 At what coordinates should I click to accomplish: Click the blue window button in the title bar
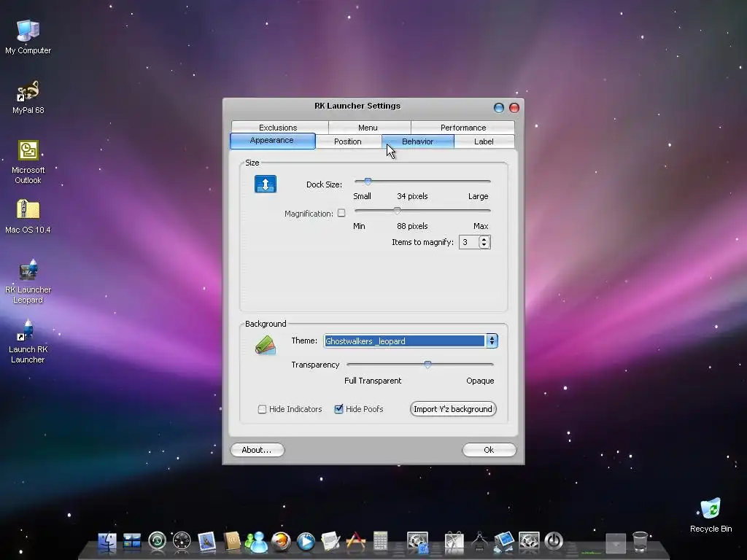tap(499, 108)
